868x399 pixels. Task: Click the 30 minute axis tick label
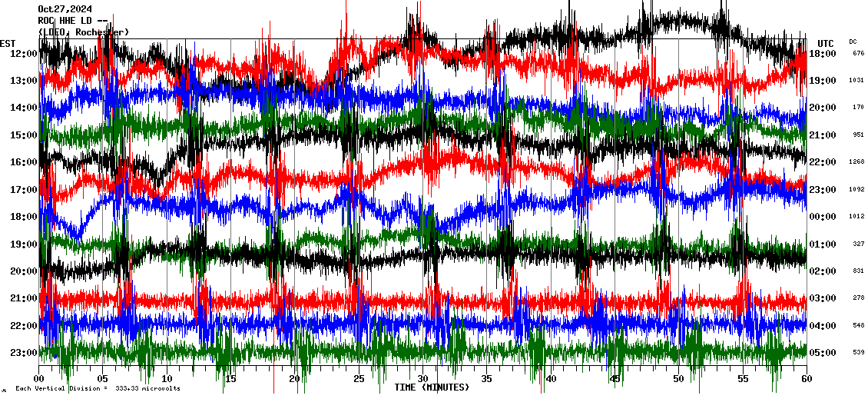pyautogui.click(x=422, y=379)
